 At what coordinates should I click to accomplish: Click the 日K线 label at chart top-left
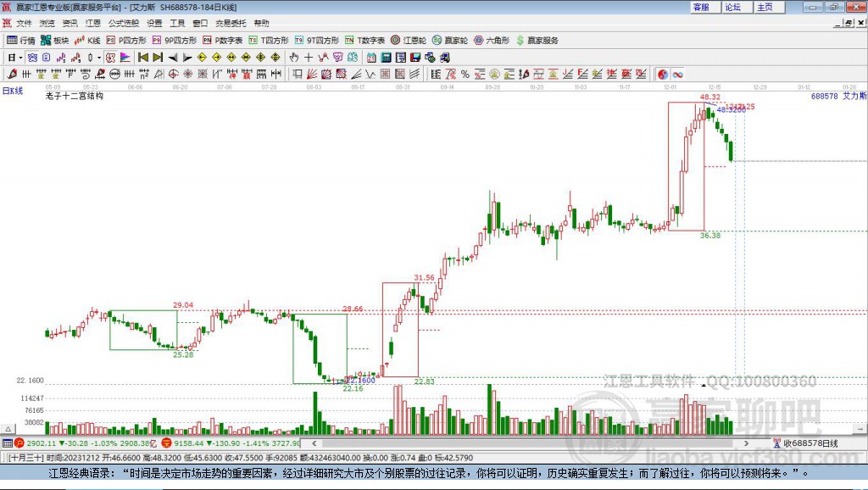pyautogui.click(x=13, y=91)
